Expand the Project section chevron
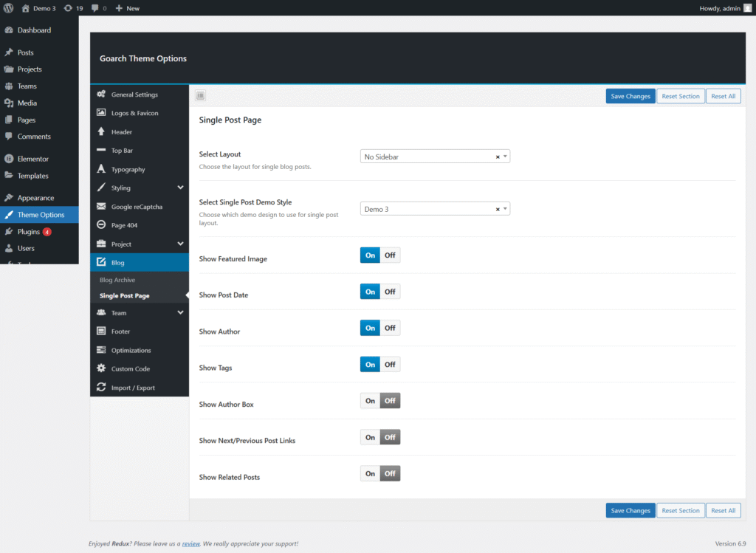 point(180,244)
